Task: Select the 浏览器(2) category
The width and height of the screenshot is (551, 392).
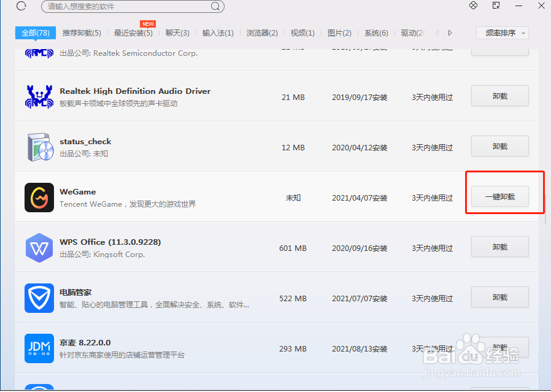Action: (x=262, y=33)
